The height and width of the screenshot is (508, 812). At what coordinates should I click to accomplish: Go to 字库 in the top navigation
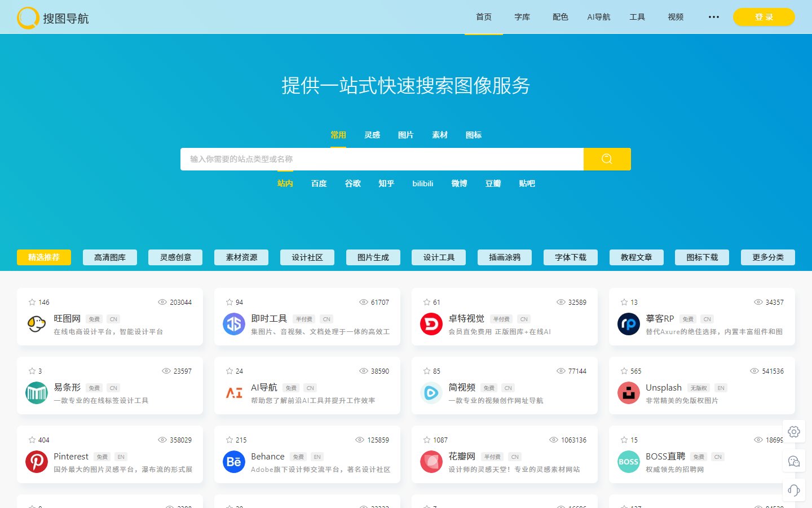(x=522, y=17)
